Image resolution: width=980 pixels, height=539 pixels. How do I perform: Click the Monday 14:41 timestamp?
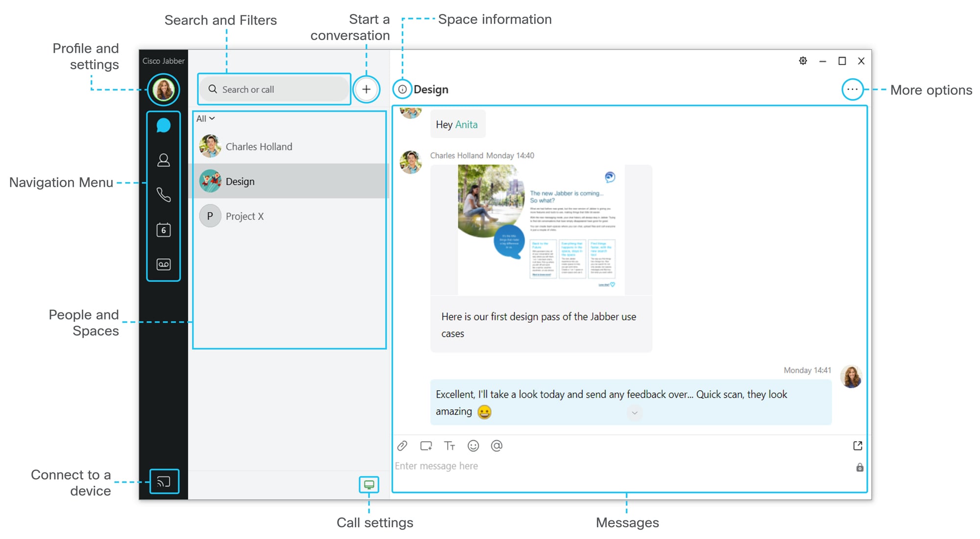tap(808, 370)
